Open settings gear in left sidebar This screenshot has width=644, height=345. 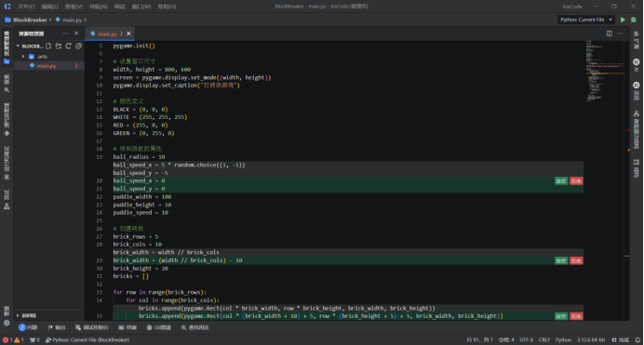point(7,323)
